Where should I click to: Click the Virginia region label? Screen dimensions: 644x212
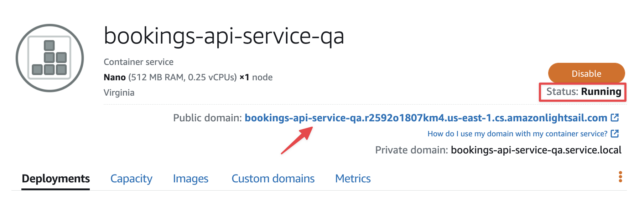[x=119, y=93]
